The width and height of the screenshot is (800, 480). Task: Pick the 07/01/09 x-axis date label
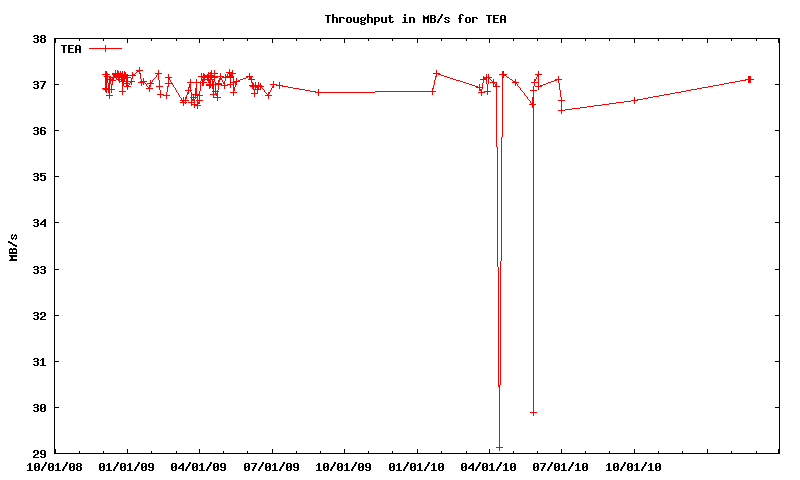pos(272,466)
